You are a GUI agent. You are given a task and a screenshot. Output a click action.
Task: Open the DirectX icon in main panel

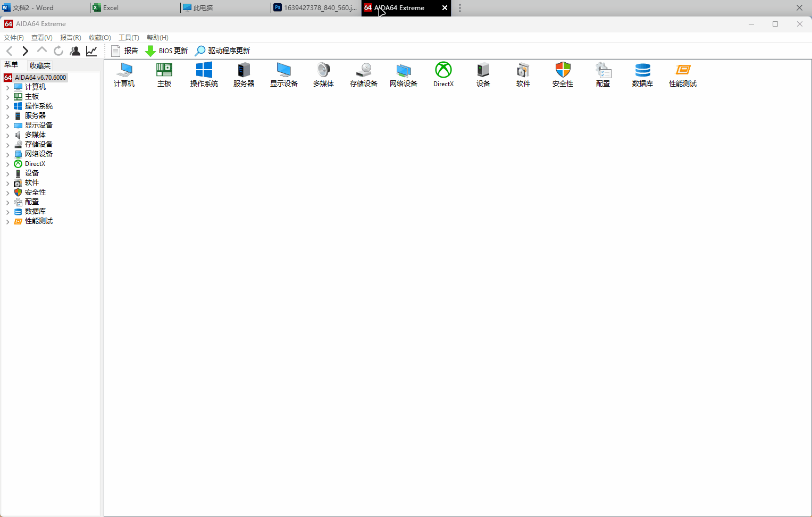pos(443,74)
